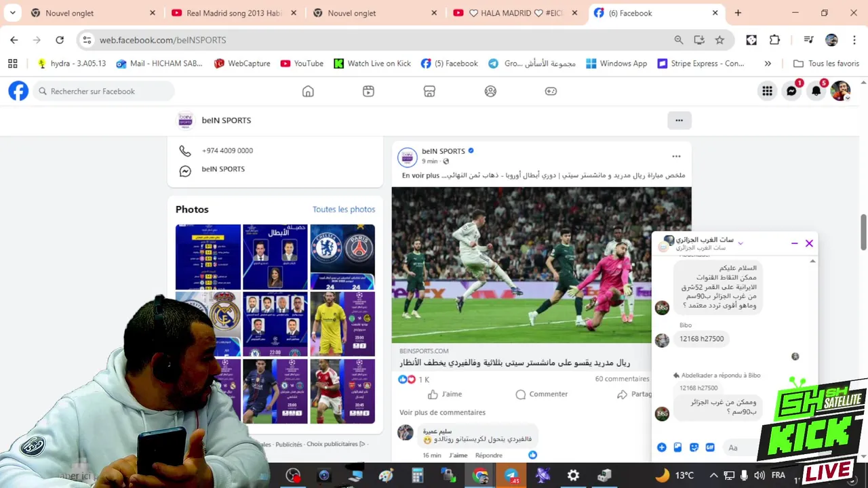868x488 pixels.
Task: Open Chrome apps grid in bookmarks bar
Action: 12,63
